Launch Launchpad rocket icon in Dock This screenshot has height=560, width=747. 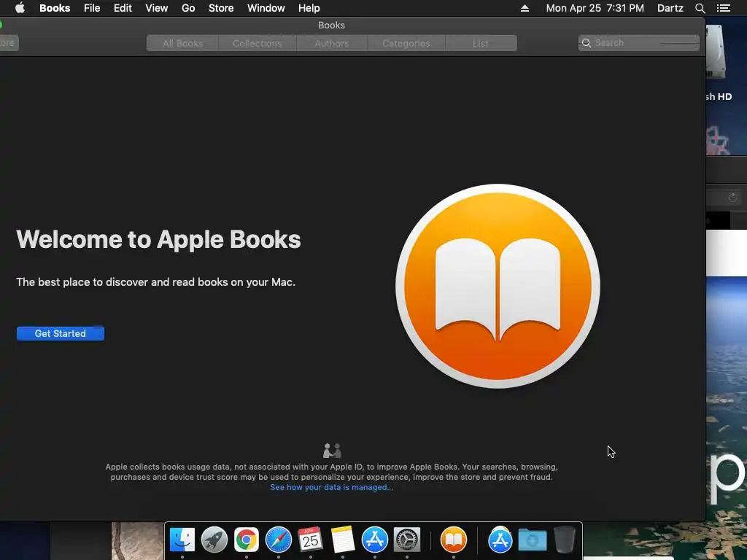pos(214,540)
